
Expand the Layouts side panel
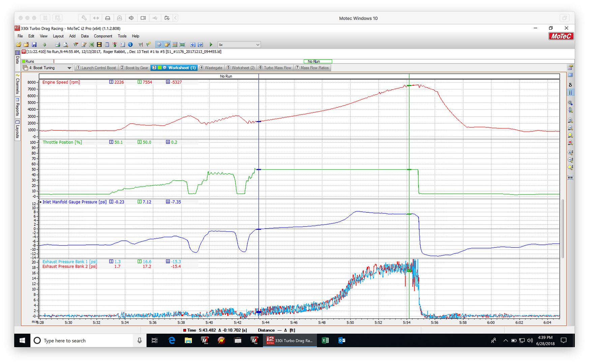pos(18,129)
